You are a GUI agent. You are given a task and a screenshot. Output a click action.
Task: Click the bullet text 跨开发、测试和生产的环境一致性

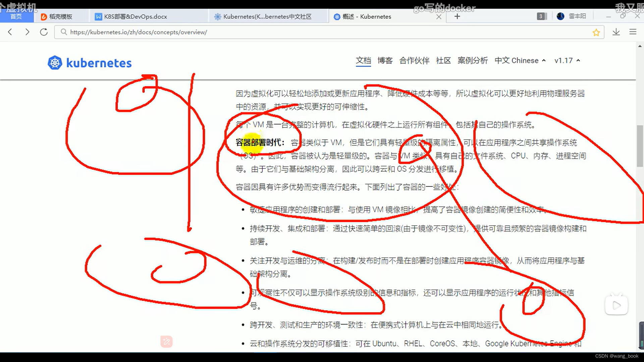307,325
